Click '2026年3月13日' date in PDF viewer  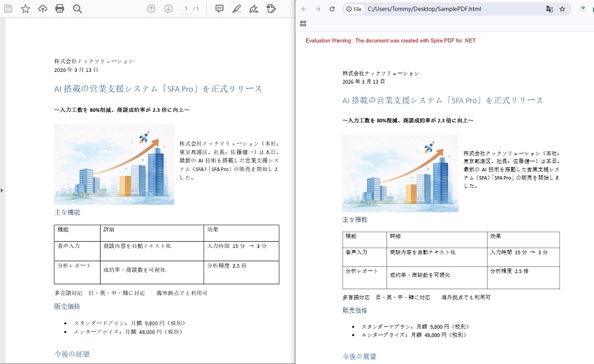click(x=76, y=70)
